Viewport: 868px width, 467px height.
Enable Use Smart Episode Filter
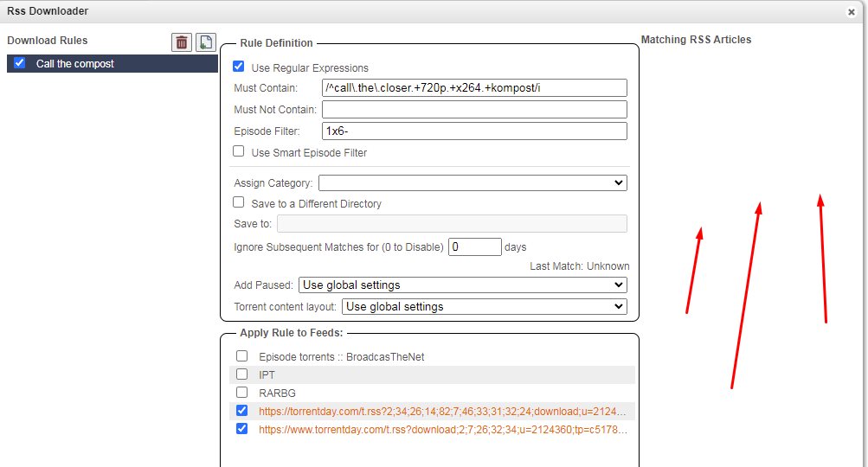click(239, 151)
